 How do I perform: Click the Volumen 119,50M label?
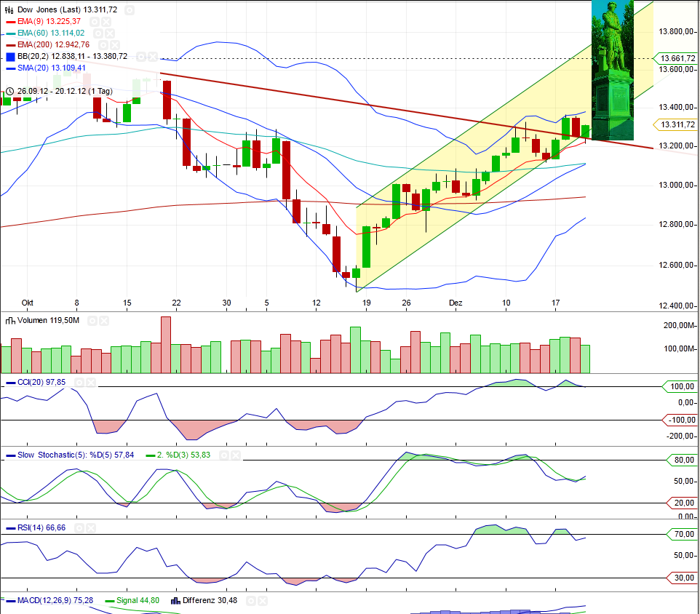48,320
